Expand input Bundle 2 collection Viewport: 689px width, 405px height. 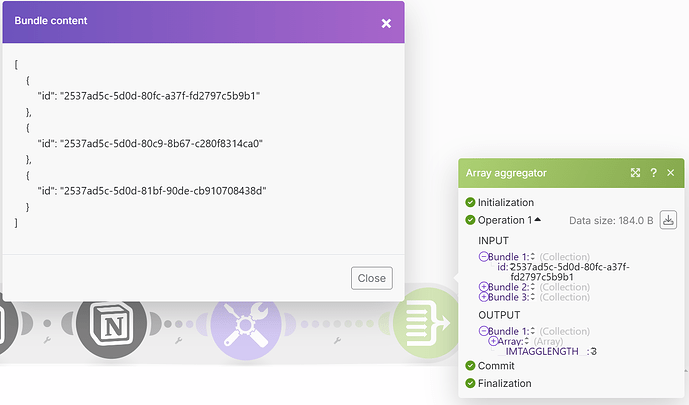tap(483, 287)
